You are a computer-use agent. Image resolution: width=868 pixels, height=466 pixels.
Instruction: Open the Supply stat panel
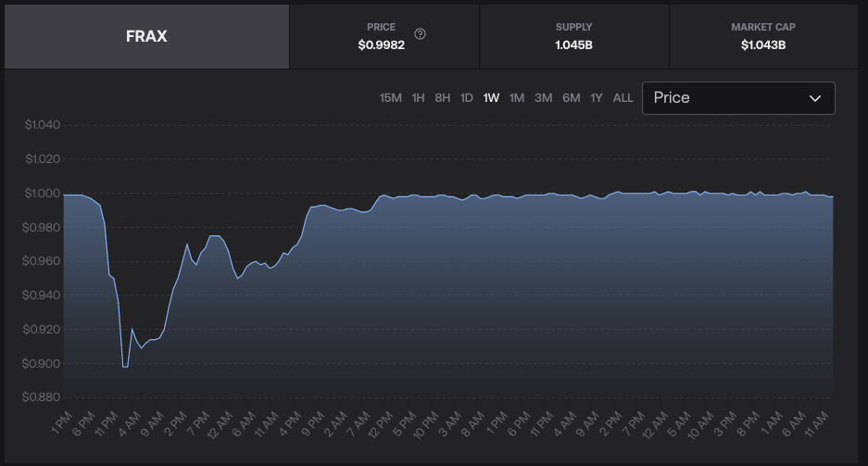point(573,37)
